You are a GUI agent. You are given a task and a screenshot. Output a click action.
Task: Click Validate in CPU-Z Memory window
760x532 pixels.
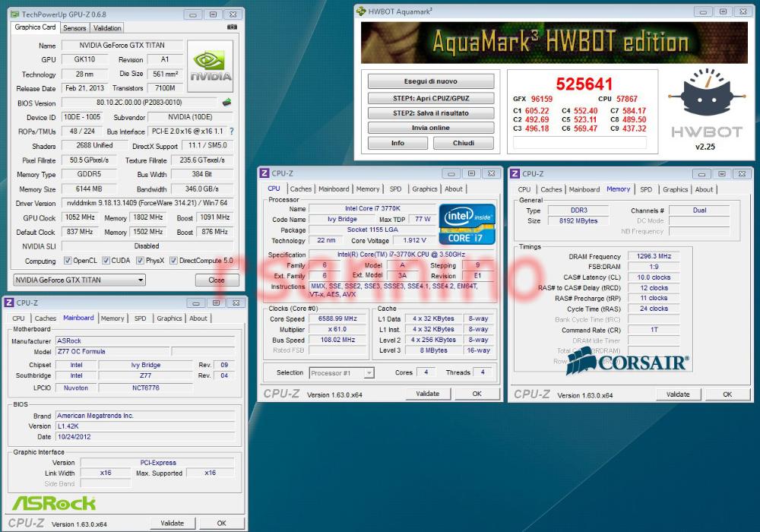click(x=678, y=394)
